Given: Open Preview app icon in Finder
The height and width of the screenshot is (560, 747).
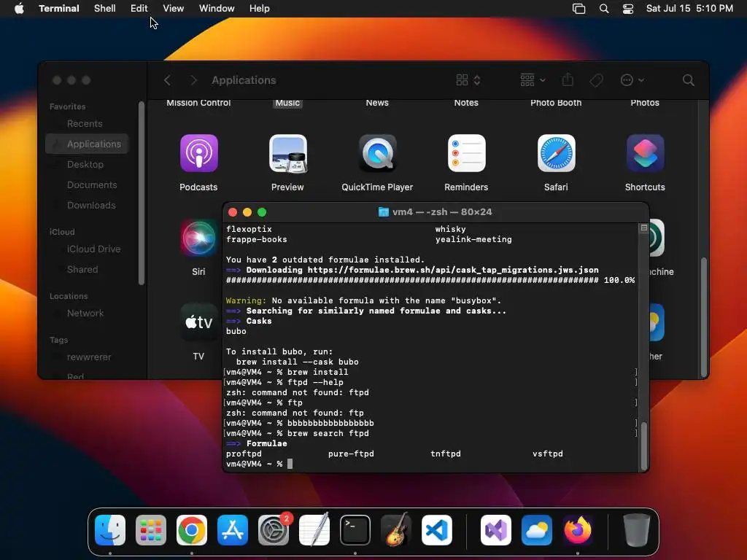Looking at the screenshot, I should tap(287, 153).
